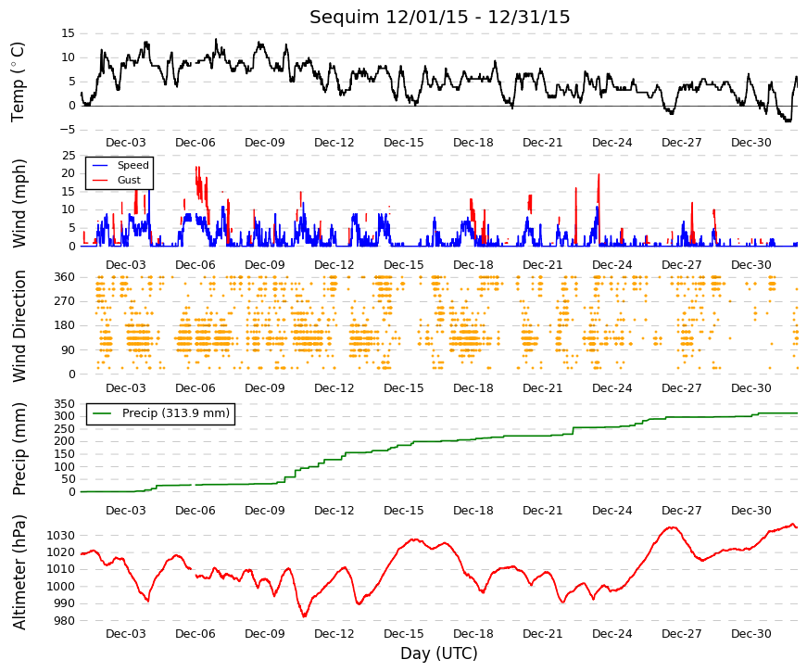Click the Precip (mm) axis label
Viewport: 807px width, 672px height.
coord(19,449)
